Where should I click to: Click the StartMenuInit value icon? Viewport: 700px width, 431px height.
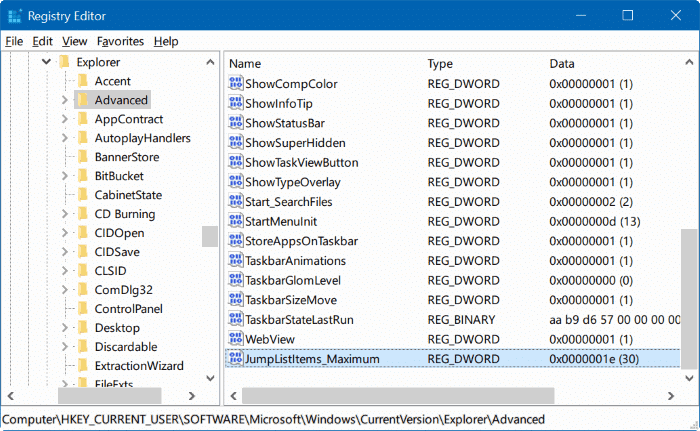(x=235, y=221)
